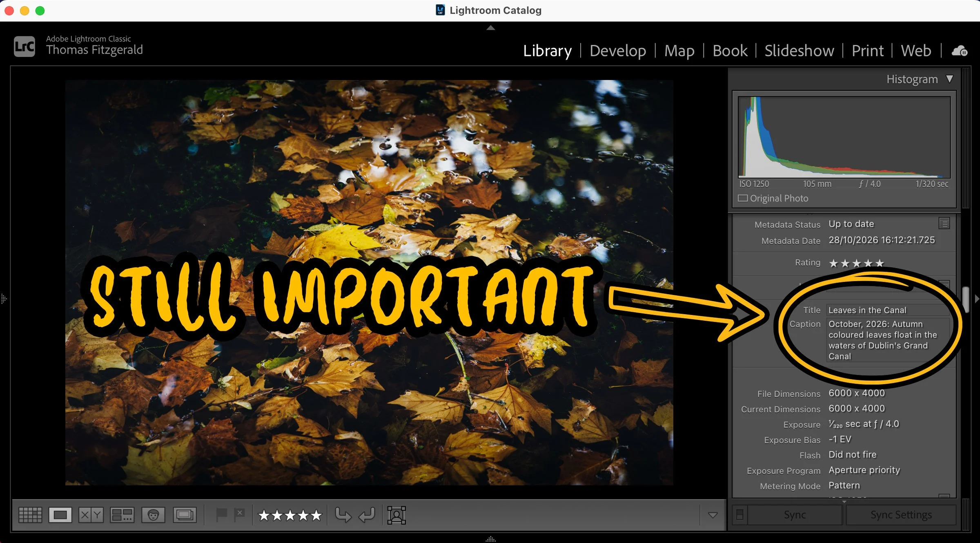Open cloud sync status icon

(x=959, y=51)
